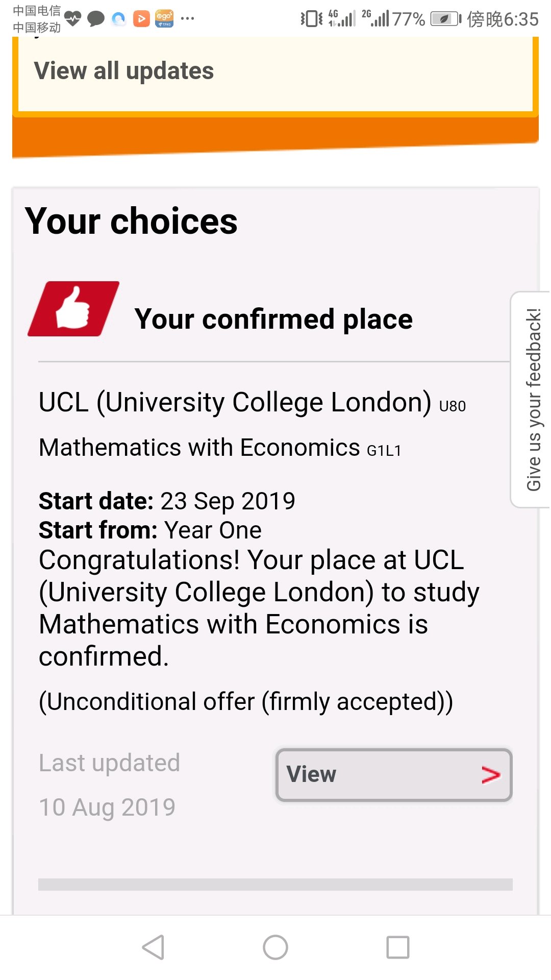Tap the Mathematics with Economics course name
Image resolution: width=551 pixels, height=980 pixels.
[199, 448]
